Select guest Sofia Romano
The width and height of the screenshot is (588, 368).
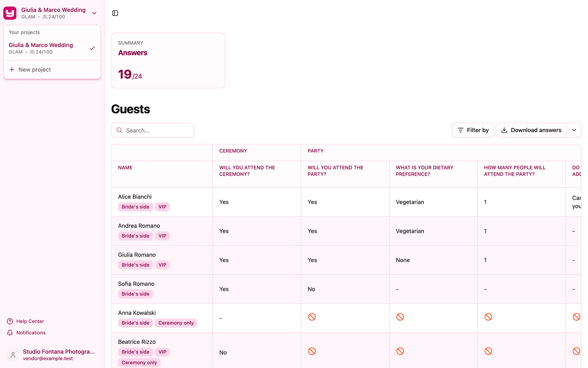[136, 284]
